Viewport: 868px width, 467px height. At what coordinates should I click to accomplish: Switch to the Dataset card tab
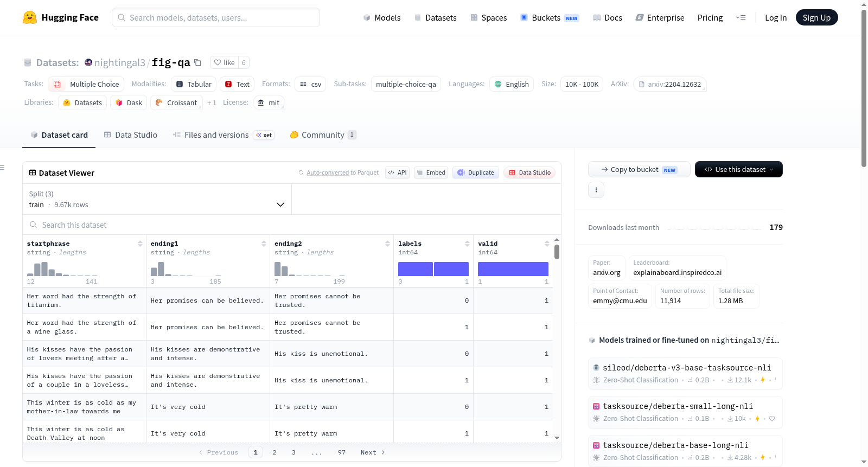click(x=59, y=135)
